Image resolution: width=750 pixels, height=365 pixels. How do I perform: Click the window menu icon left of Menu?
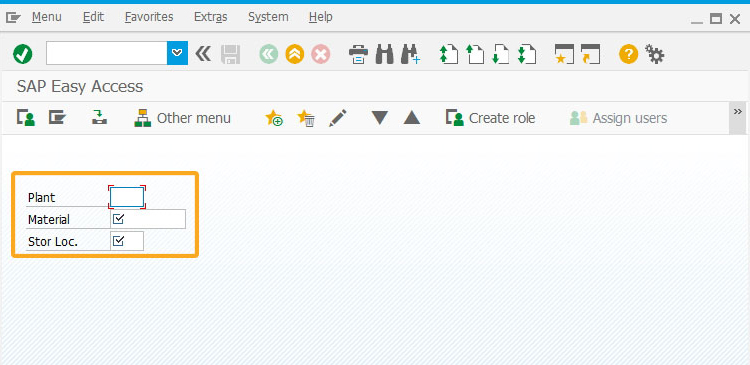13,18
